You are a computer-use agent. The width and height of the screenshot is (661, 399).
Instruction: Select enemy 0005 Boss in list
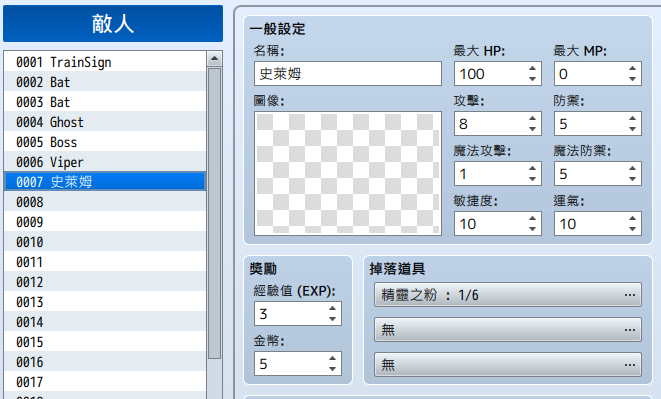click(x=105, y=142)
